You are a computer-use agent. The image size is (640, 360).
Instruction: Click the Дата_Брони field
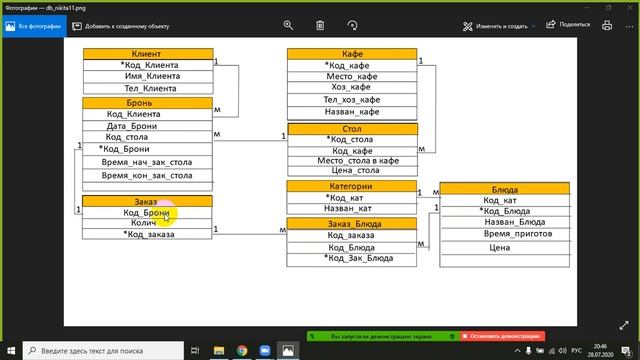coord(147,126)
